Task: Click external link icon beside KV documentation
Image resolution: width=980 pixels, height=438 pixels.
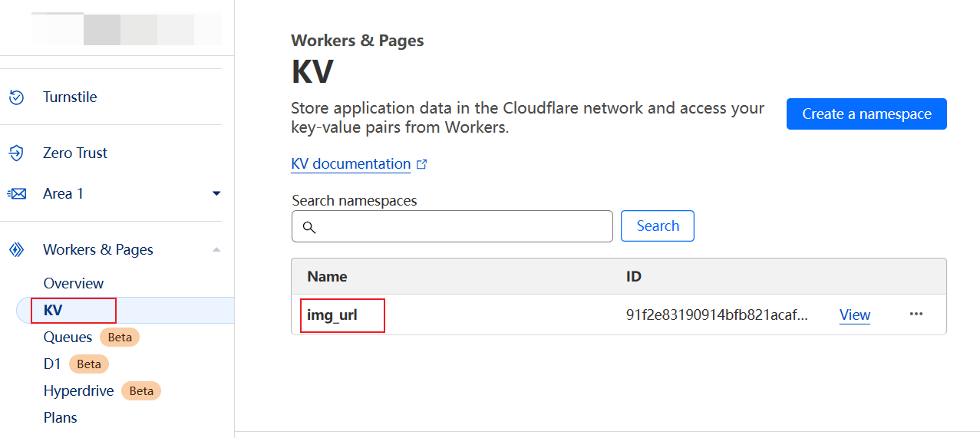Action: (x=421, y=164)
